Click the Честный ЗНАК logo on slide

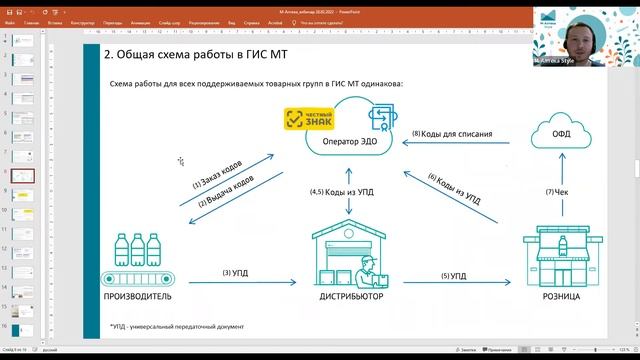tap(309, 119)
